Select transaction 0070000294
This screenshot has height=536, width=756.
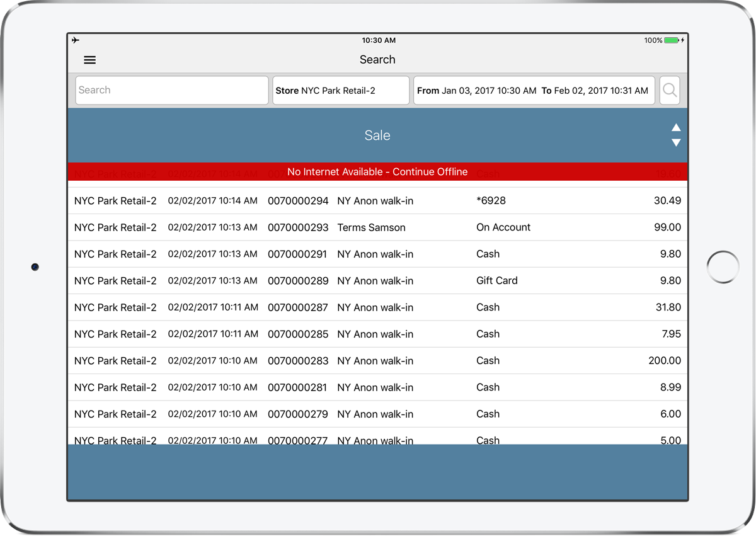click(377, 201)
